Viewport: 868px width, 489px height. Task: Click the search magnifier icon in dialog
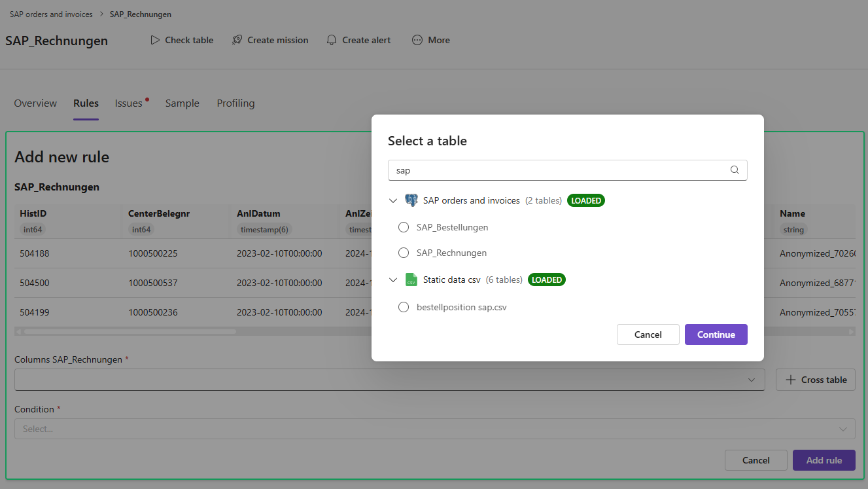tap(735, 170)
